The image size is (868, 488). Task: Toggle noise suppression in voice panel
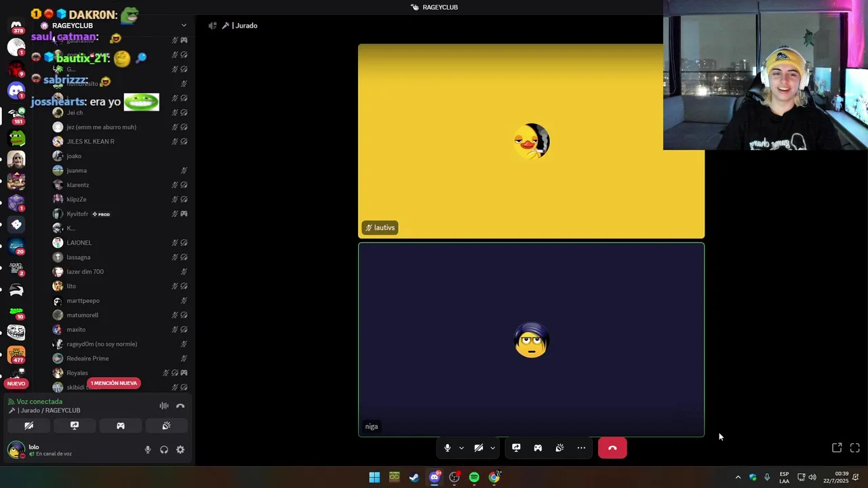pos(164,406)
